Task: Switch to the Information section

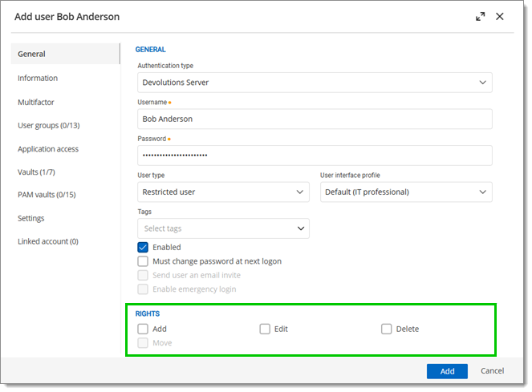Action: 38,78
